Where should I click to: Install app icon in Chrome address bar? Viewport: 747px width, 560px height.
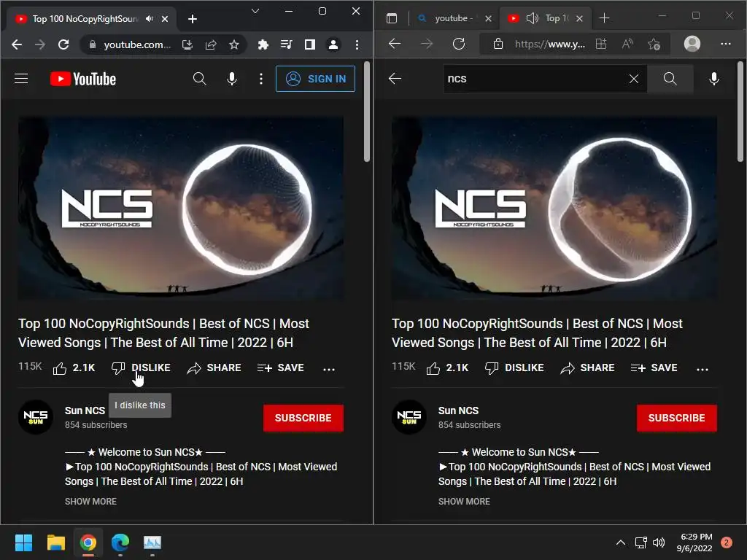[x=187, y=44]
